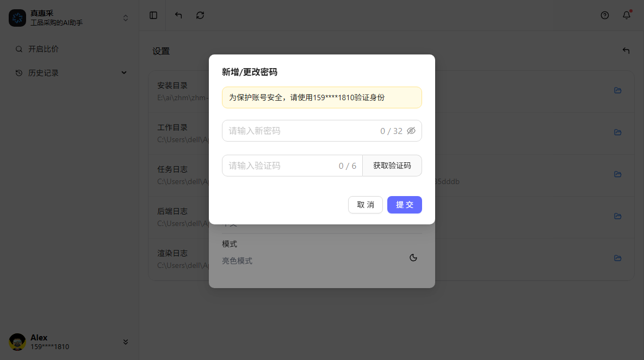Open the folder icon for 安装目录 row
This screenshot has height=360, width=644.
618,90
